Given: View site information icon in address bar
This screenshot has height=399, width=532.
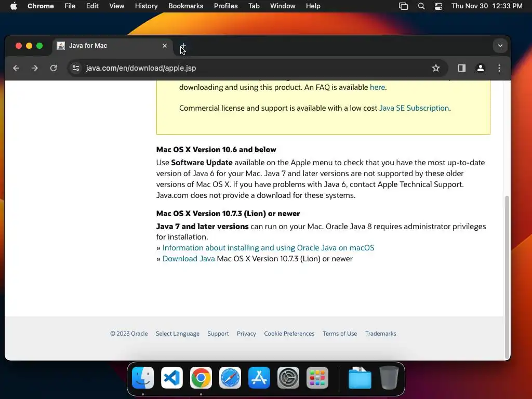Looking at the screenshot, I should click(76, 68).
